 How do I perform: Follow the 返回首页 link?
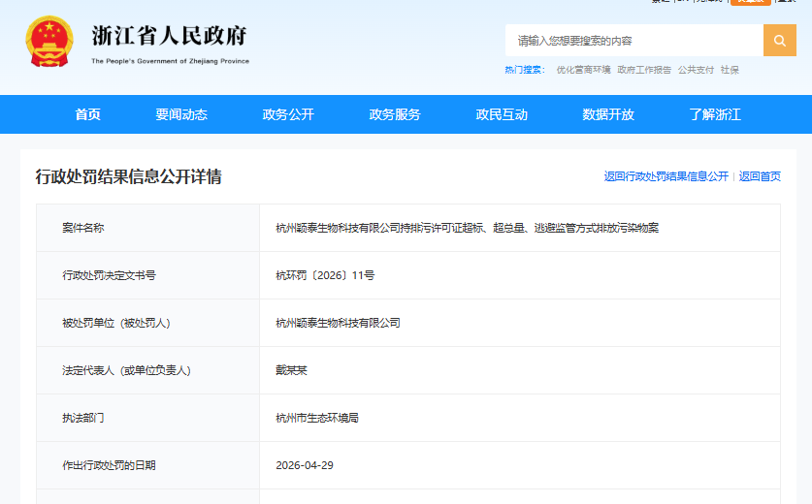[x=760, y=176]
